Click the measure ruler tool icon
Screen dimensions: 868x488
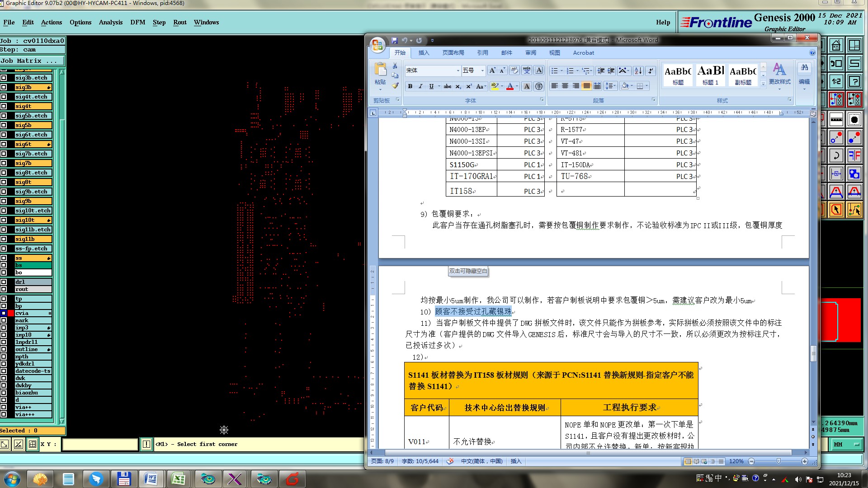click(x=836, y=119)
